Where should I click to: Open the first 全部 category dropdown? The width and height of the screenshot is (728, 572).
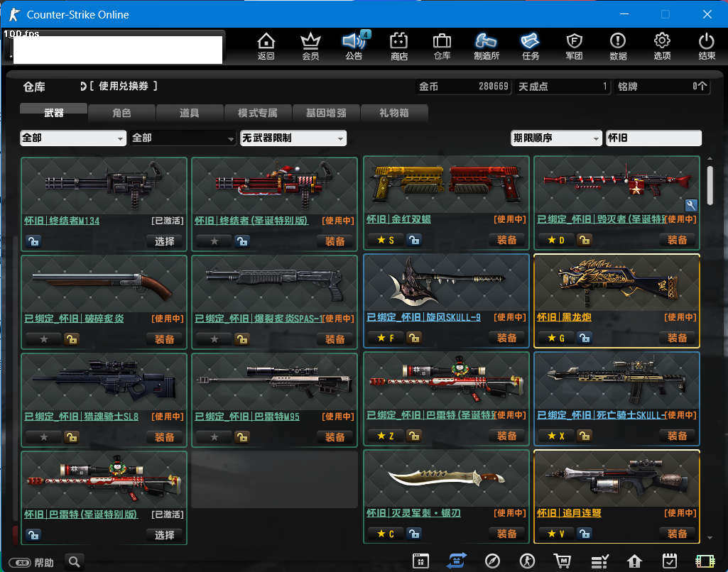(x=73, y=138)
